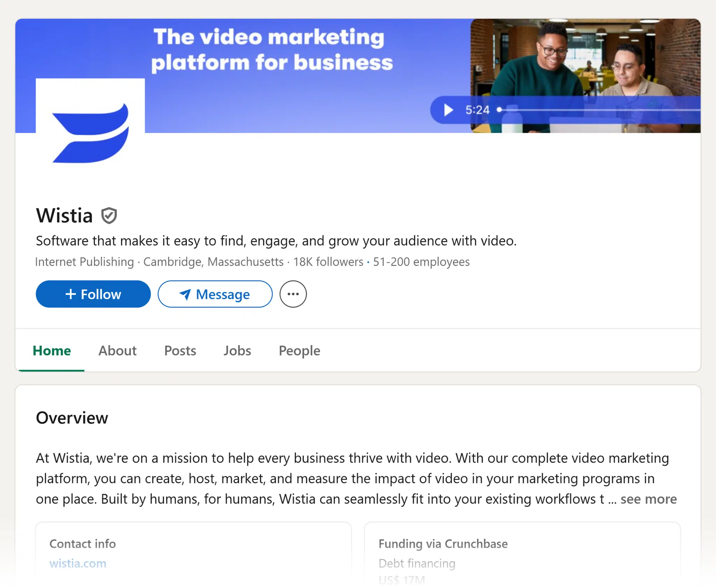Click the verified shield badge beside Wistia
Screen dimensions: 716x588
point(109,216)
